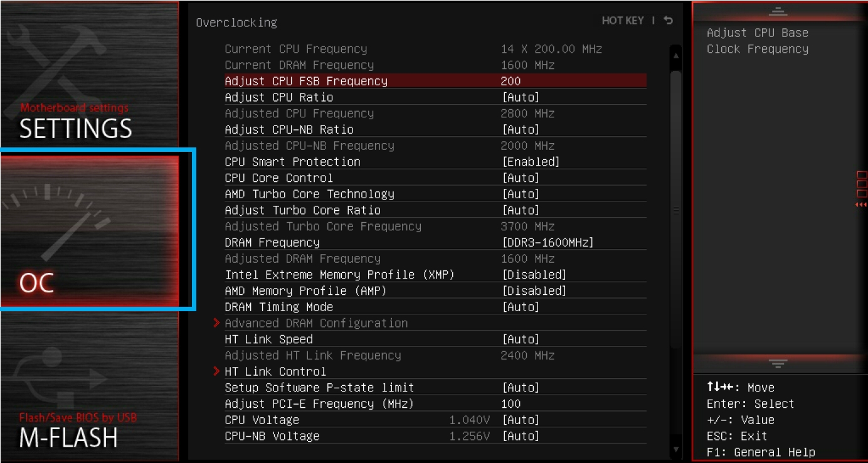Image resolution: width=868 pixels, height=463 pixels.
Task: Open Adjust CPU Ratio Auto options
Action: pyautogui.click(x=521, y=97)
